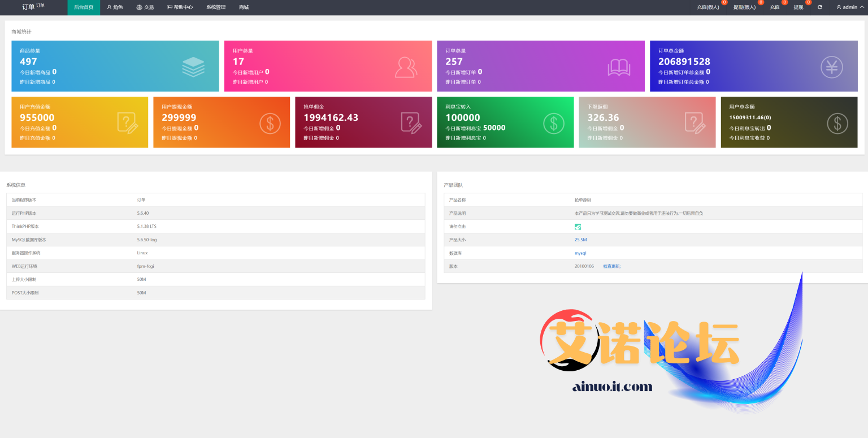
Task: Click the POST大小限制 row label
Action: [x=25, y=293]
